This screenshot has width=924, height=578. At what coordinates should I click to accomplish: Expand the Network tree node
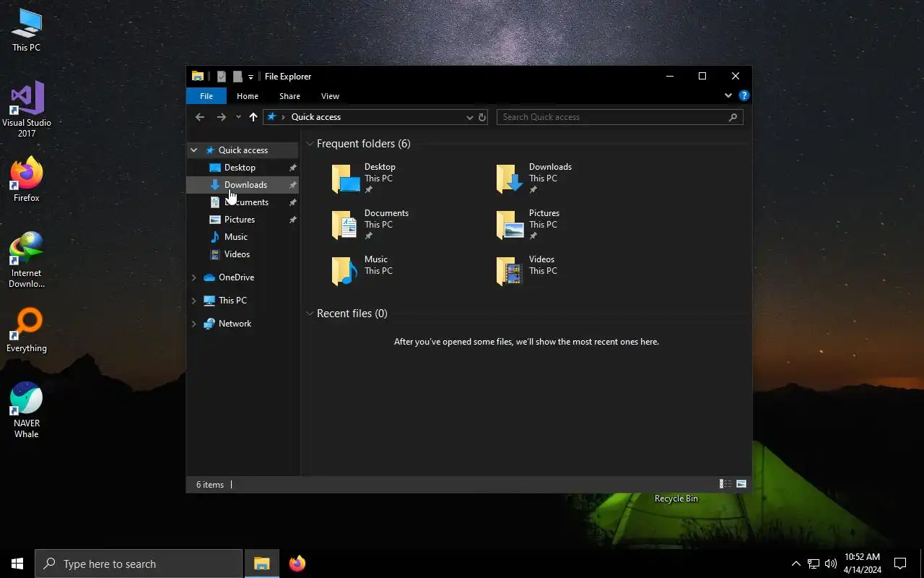click(x=193, y=324)
